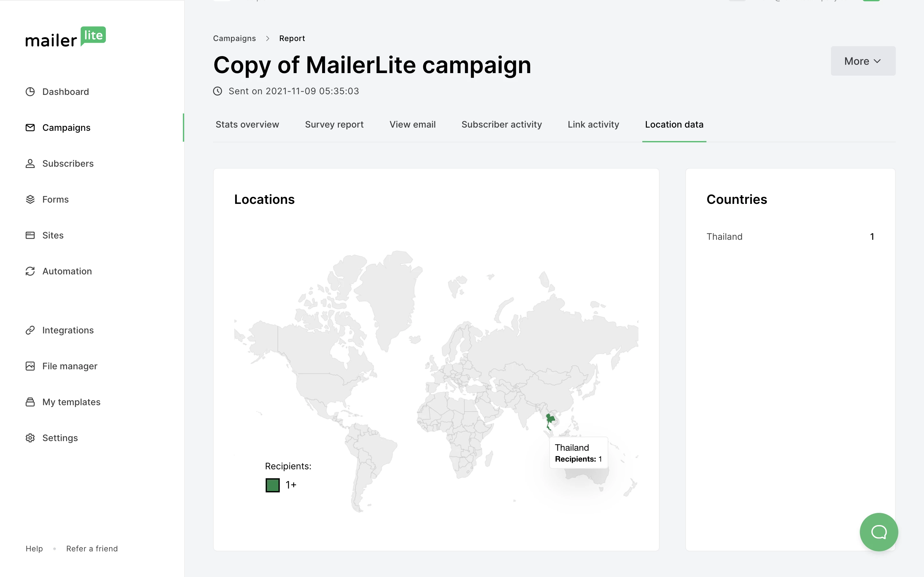Image resolution: width=924 pixels, height=577 pixels.
Task: Click the Help link in sidebar
Action: pyautogui.click(x=34, y=548)
